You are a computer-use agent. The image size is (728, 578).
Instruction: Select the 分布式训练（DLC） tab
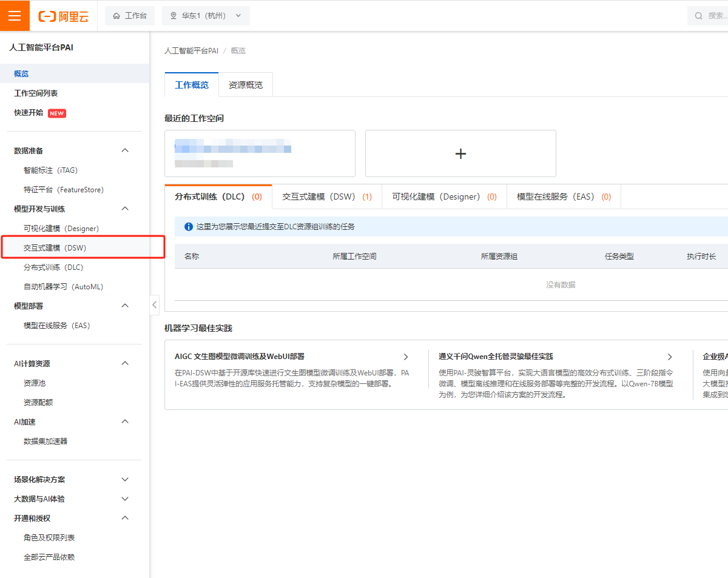(218, 197)
